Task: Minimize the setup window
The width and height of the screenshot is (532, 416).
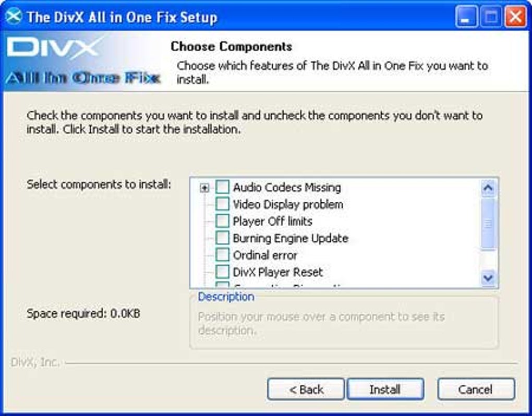Action: click(x=466, y=17)
